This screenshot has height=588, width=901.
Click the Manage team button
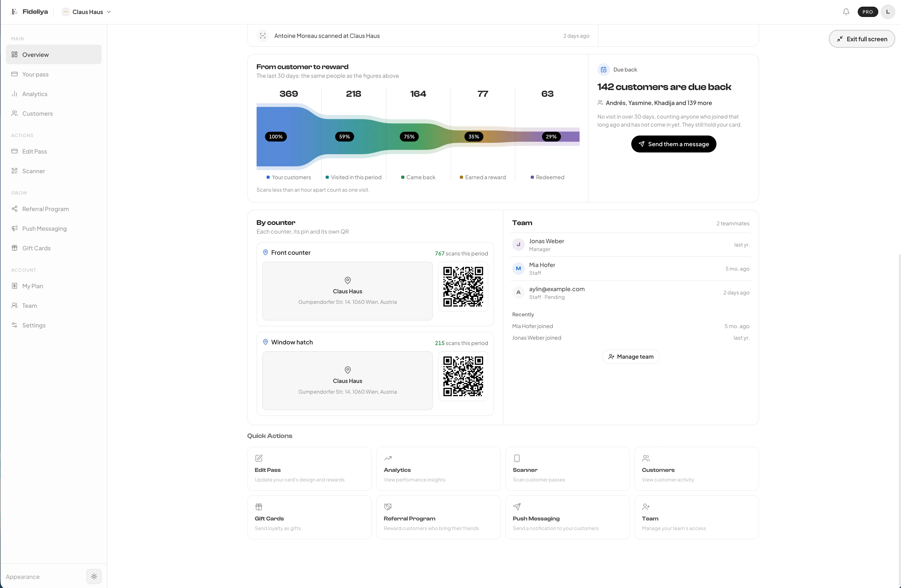pyautogui.click(x=631, y=357)
